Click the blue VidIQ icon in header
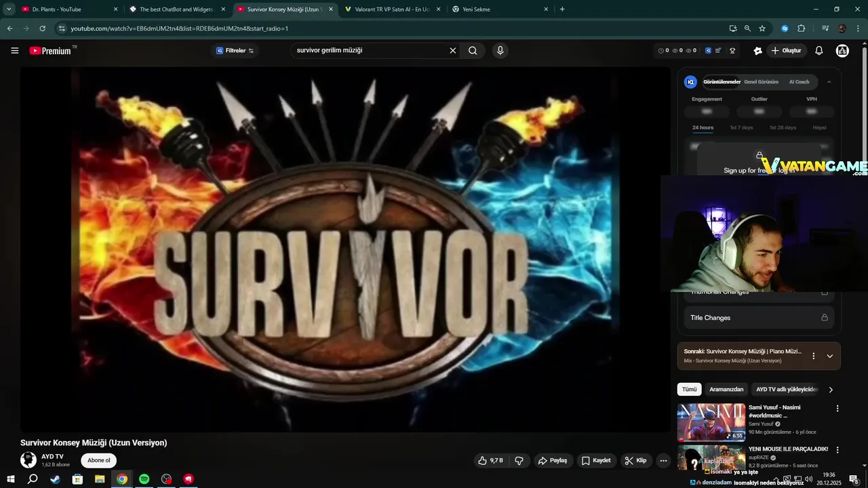Viewport: 868px width, 488px height. click(x=708, y=50)
